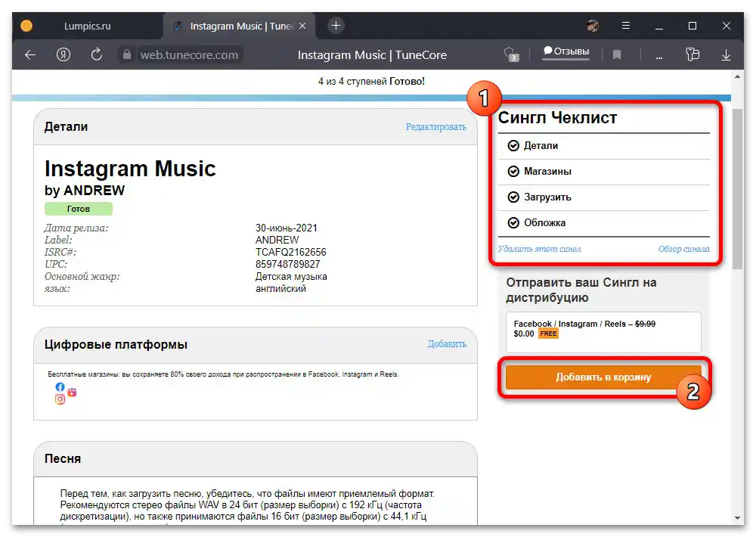Screen dimensions: 756x537
Task: Click the FREE price badge
Action: click(548, 334)
